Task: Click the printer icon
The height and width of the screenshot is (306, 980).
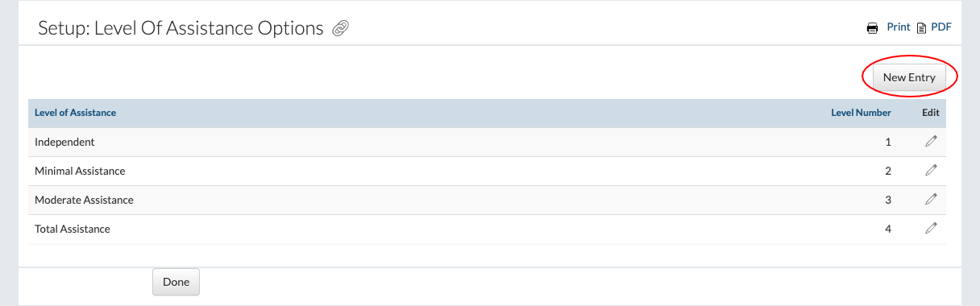Action: click(x=872, y=27)
